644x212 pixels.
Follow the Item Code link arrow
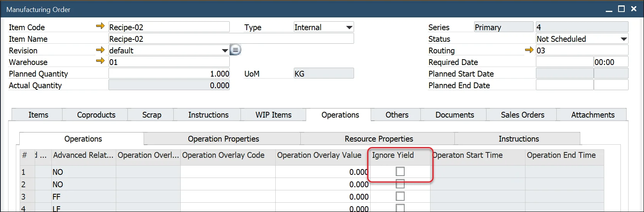pyautogui.click(x=100, y=26)
